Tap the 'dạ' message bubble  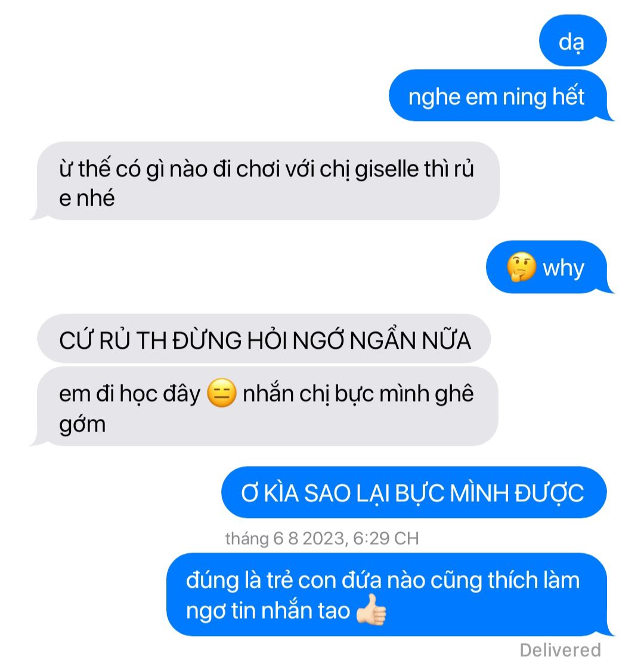pyautogui.click(x=572, y=41)
